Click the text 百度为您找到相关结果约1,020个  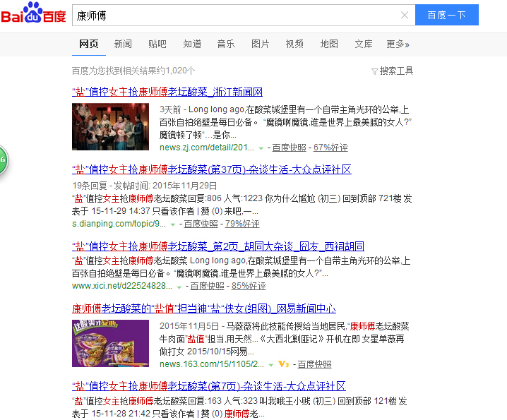(133, 71)
